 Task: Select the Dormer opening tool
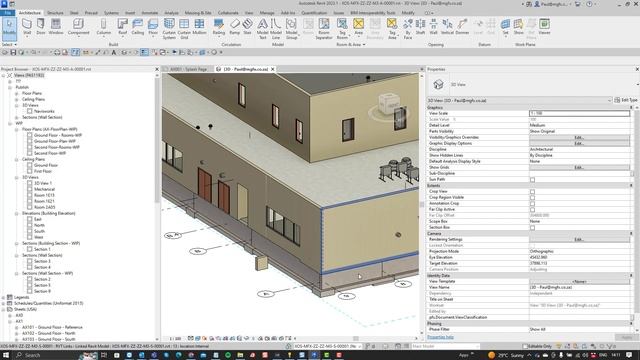pos(462,27)
